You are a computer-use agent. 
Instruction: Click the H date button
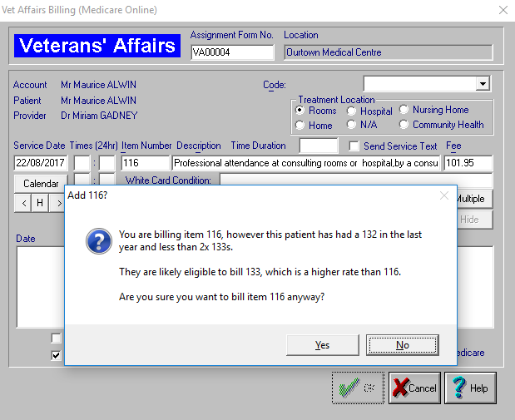(40, 203)
